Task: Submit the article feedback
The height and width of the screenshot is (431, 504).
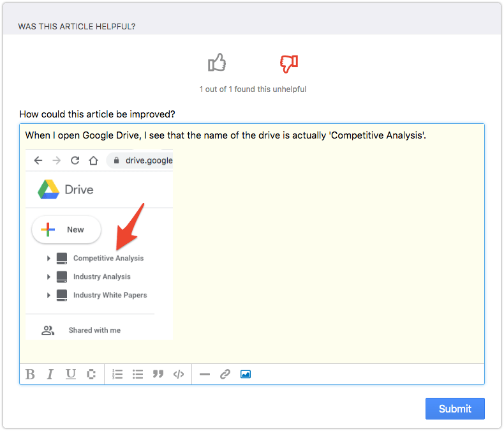Action: click(455, 409)
